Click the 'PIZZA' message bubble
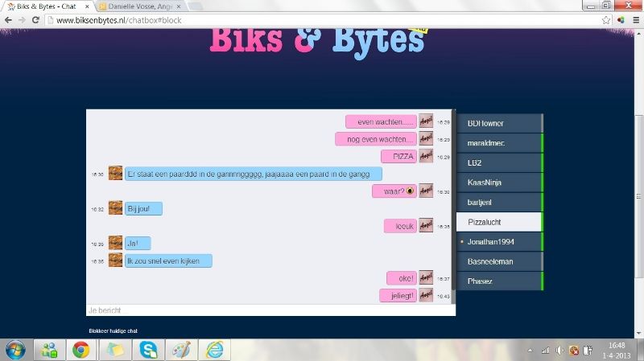This screenshot has height=361, width=644. click(398, 156)
